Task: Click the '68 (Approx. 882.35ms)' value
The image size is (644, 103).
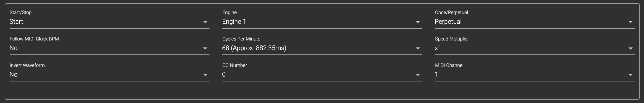Action: point(254,48)
